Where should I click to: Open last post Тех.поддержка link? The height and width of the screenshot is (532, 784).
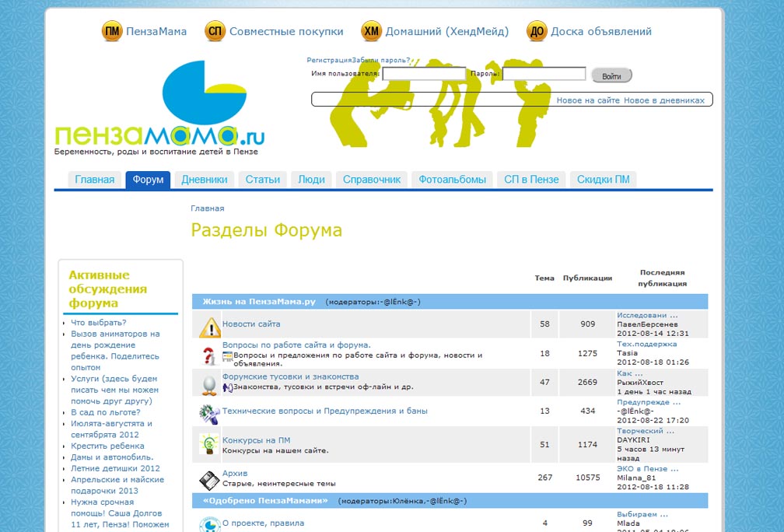(646, 344)
